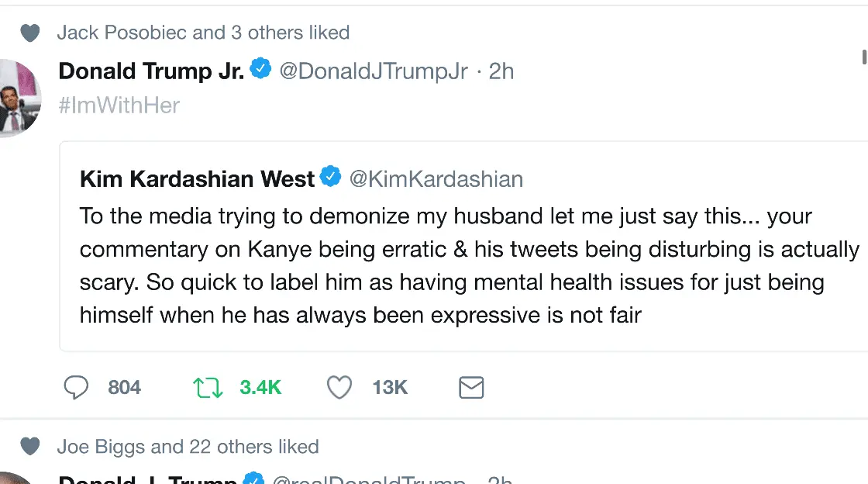Image resolution: width=868 pixels, height=484 pixels.
Task: Visit the @DonaldJTrumpJr handle
Action: coord(373,71)
